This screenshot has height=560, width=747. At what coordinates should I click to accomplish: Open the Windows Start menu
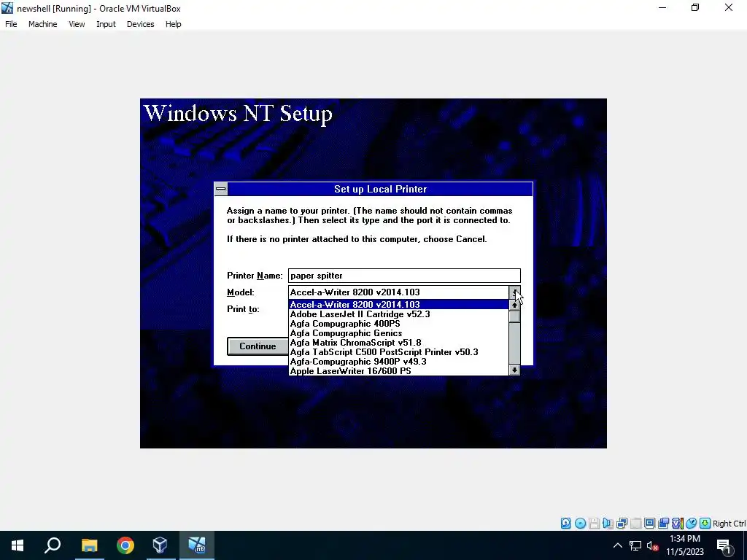tap(18, 545)
